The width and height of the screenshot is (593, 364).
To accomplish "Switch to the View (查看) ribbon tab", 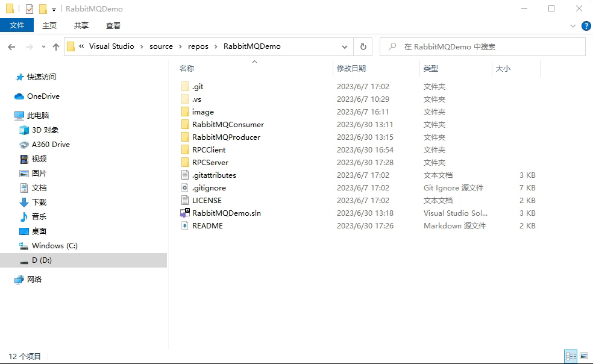I will [x=113, y=26].
